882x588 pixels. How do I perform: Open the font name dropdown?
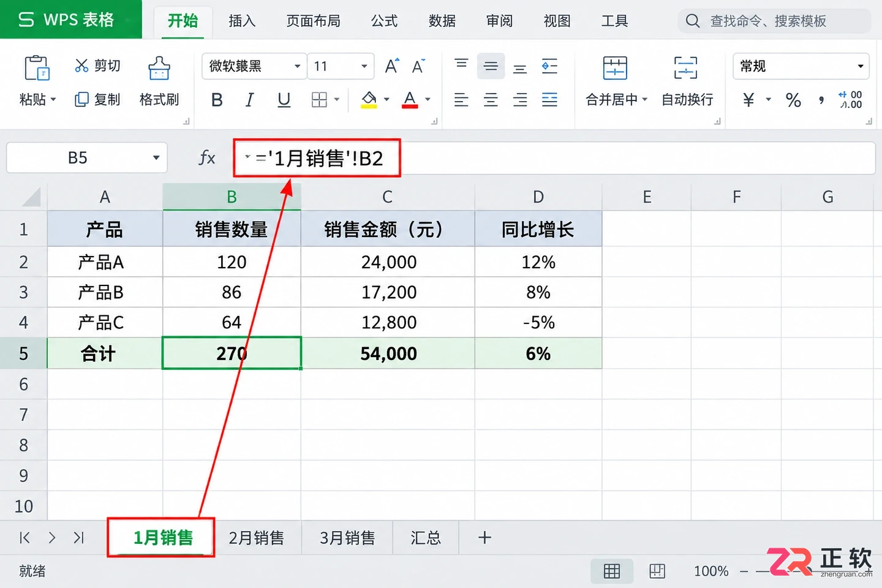coord(297,66)
